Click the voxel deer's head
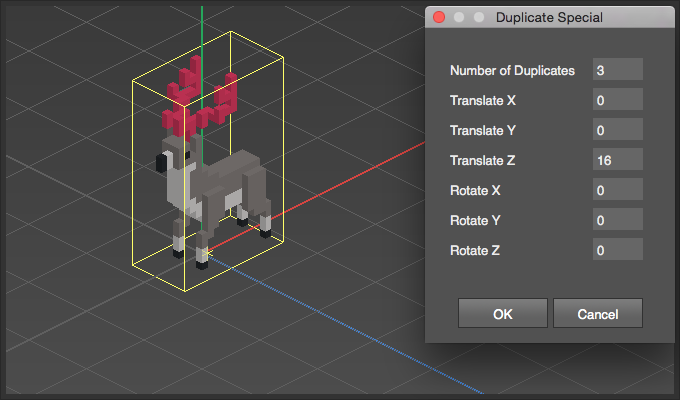This screenshot has height=400, width=680. [x=172, y=160]
